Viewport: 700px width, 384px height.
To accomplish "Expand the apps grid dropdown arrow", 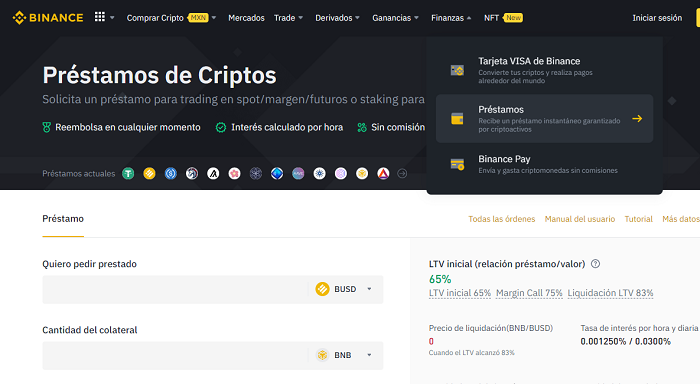I will click(112, 18).
